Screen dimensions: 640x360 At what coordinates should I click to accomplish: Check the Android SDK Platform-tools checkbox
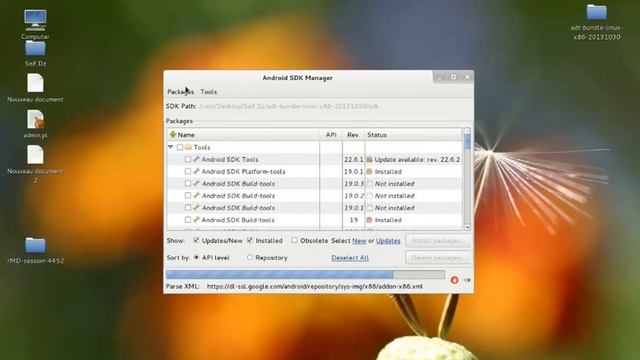click(188, 171)
